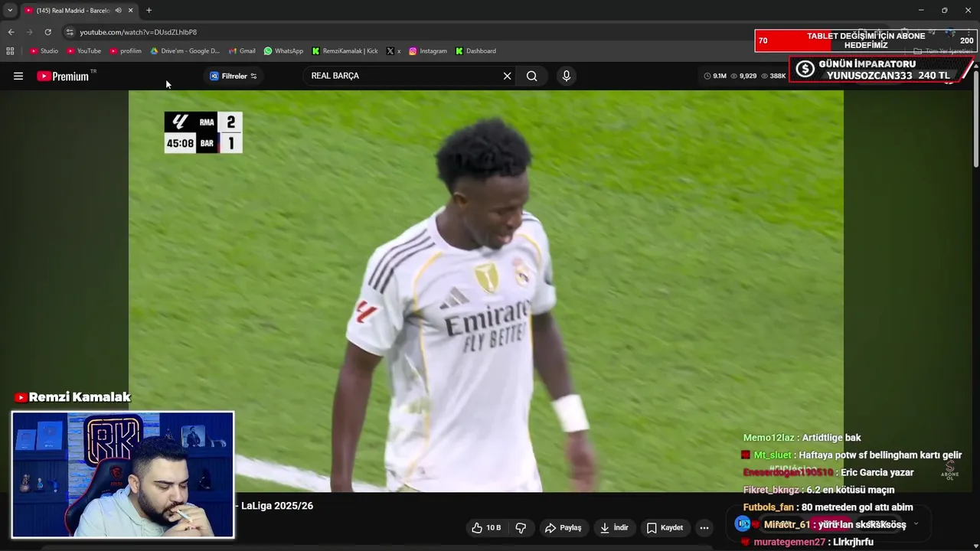Click Memo12laz chat message
Viewport: 980px width, 551px height.
802,438
